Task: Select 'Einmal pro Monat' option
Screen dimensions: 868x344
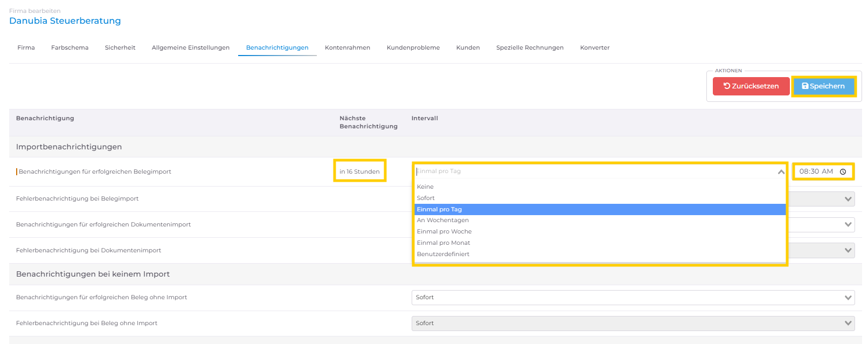Action: (x=443, y=243)
